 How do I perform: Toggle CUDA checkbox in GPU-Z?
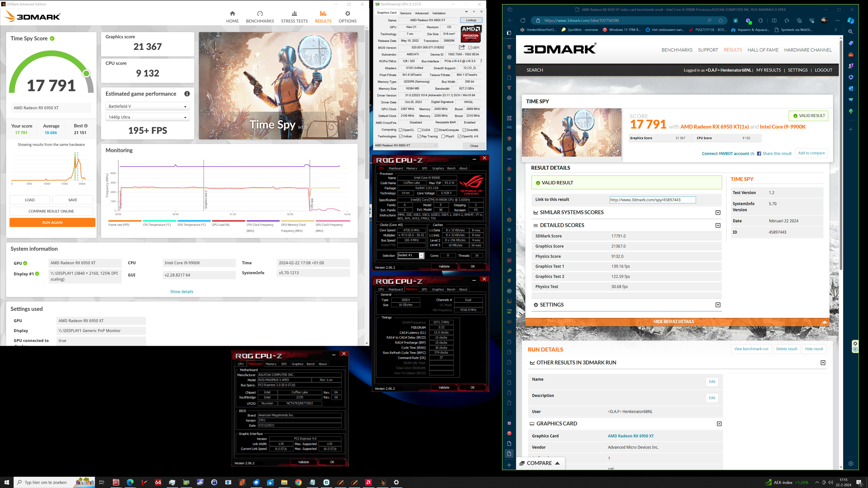click(419, 130)
